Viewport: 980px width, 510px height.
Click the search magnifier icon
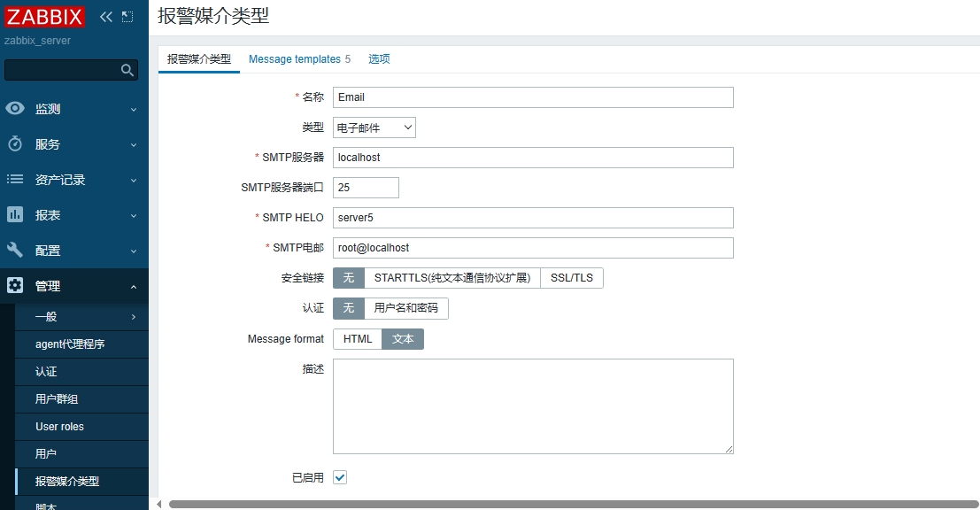pyautogui.click(x=127, y=70)
